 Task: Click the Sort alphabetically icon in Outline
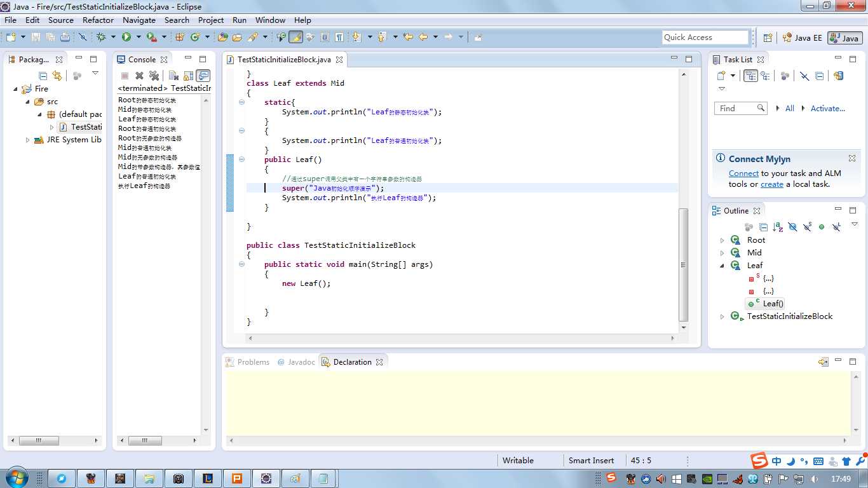[x=778, y=227]
